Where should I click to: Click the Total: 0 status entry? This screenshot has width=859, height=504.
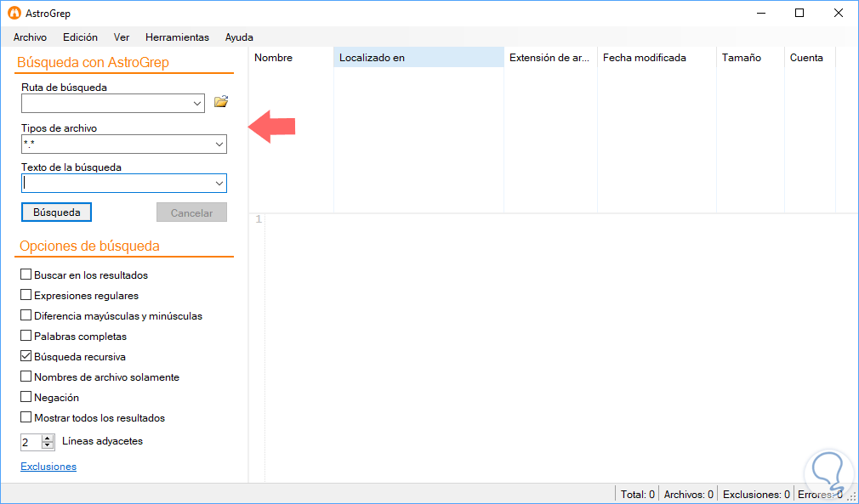click(x=637, y=494)
